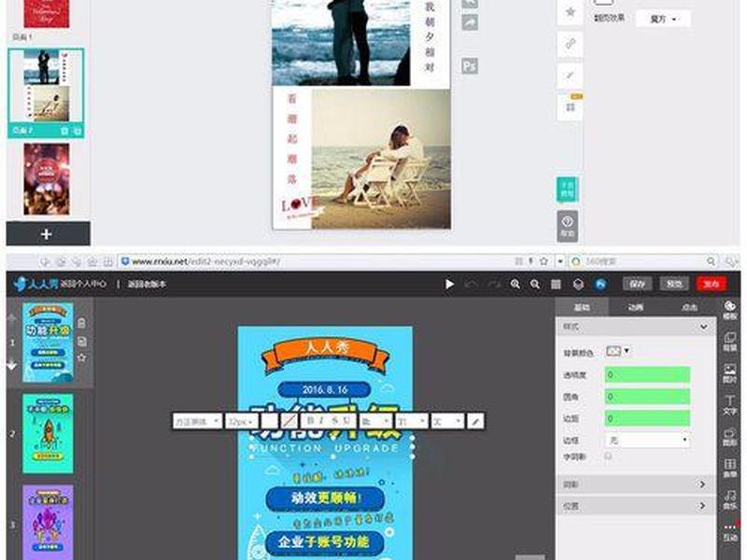Click the star icon beside slide 1 thumbnail

coord(81,357)
